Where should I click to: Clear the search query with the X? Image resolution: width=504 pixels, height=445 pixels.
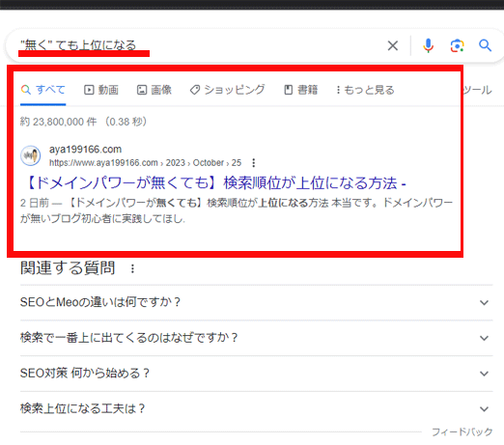click(393, 45)
